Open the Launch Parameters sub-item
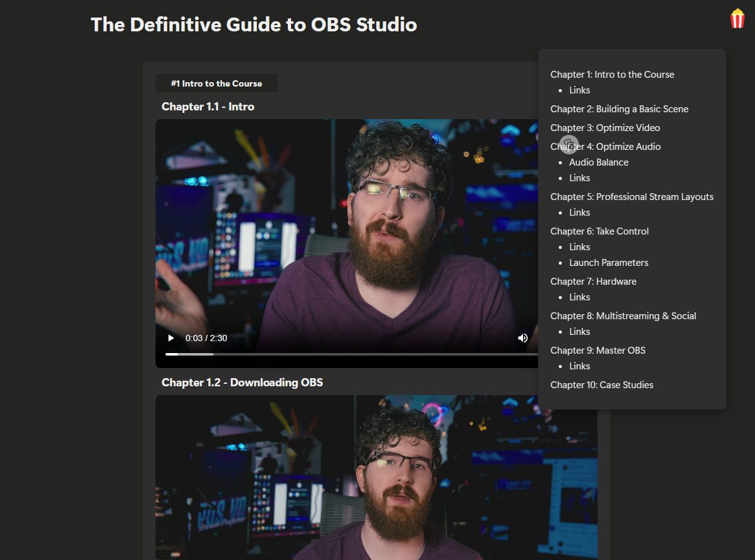 pyautogui.click(x=609, y=263)
